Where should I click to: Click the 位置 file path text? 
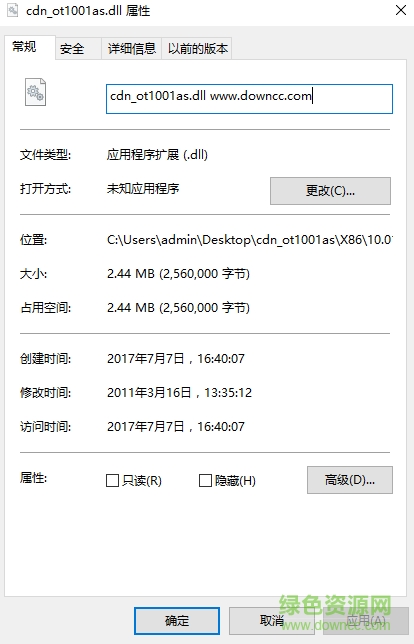pos(250,239)
